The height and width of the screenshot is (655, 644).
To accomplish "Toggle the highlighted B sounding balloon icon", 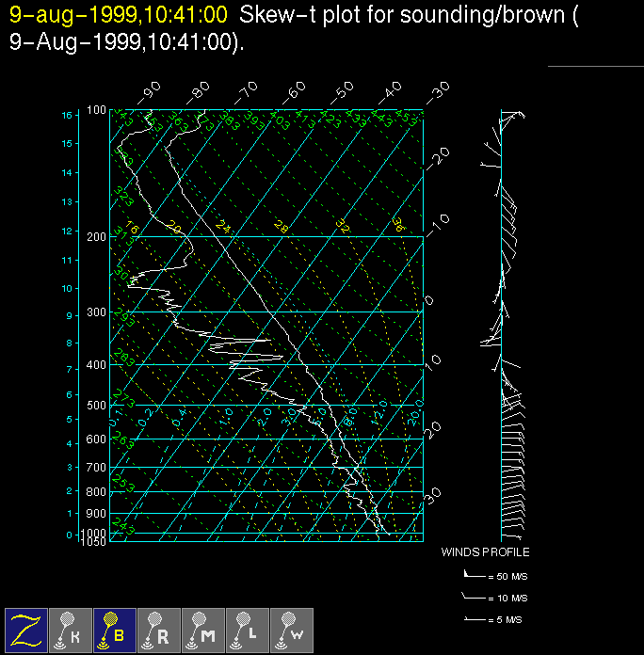I will (113, 629).
